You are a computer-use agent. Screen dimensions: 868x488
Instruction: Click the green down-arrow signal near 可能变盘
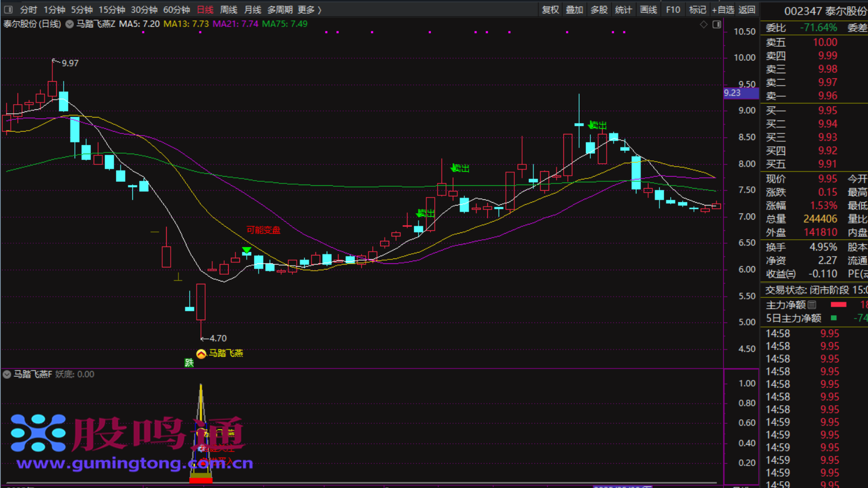point(246,250)
